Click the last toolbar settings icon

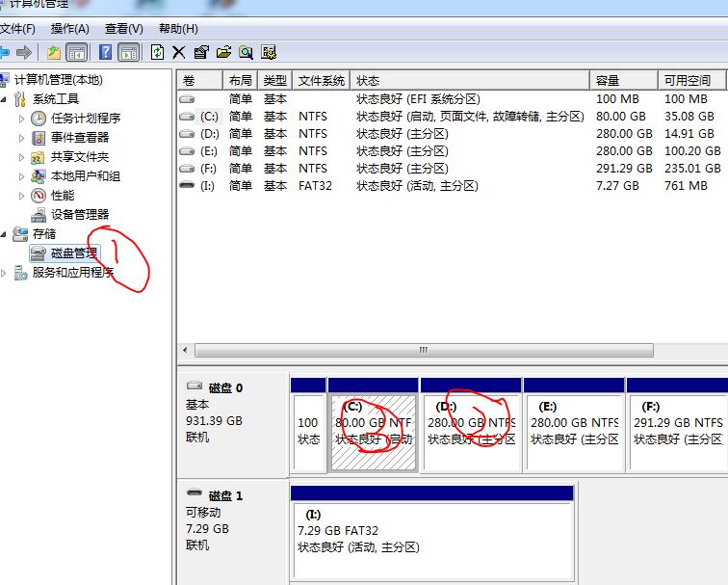pyautogui.click(x=269, y=52)
